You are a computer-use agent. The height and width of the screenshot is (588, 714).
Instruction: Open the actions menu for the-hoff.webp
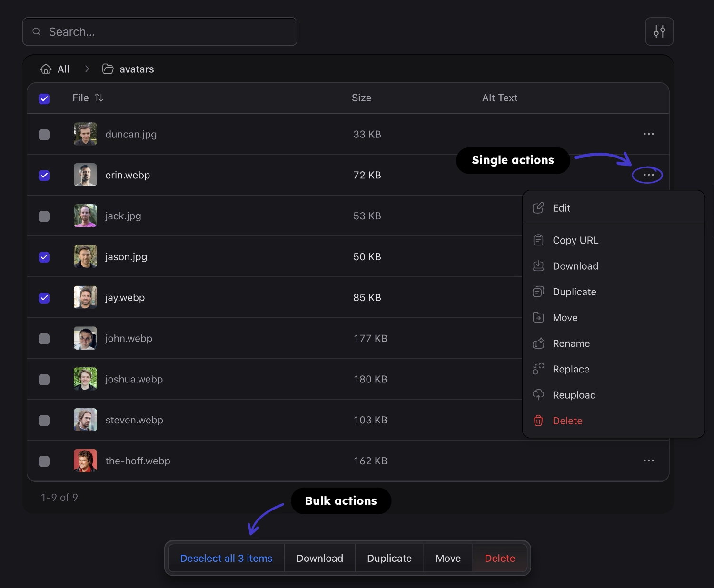648,461
